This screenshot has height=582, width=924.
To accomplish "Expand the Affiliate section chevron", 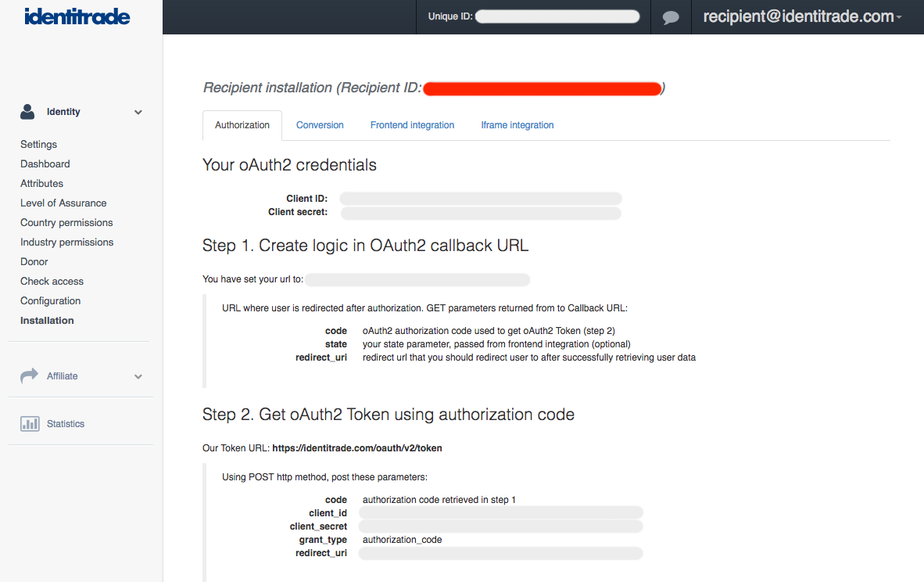I will [x=138, y=376].
